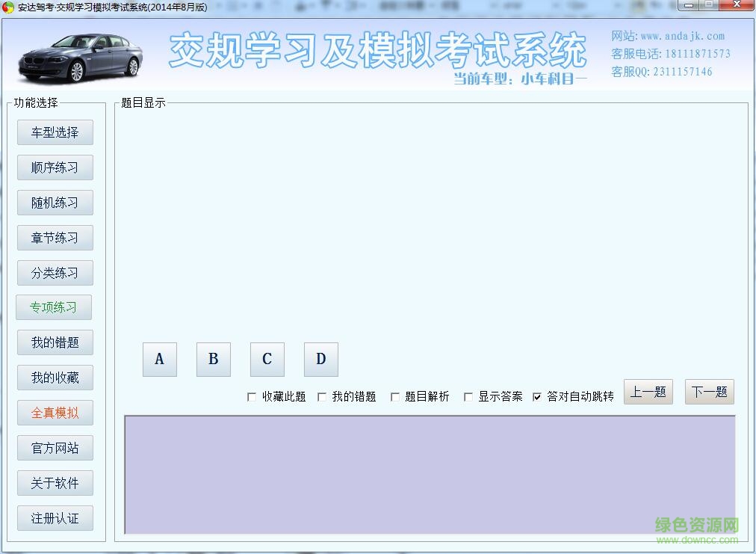Click 当前车型: 小车科目一 label
This screenshot has height=554, width=756.
click(x=520, y=79)
